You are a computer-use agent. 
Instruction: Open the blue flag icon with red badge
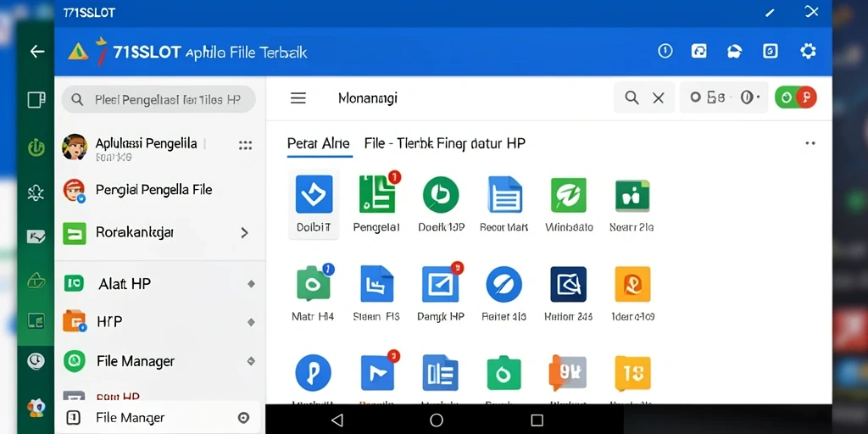click(x=377, y=373)
